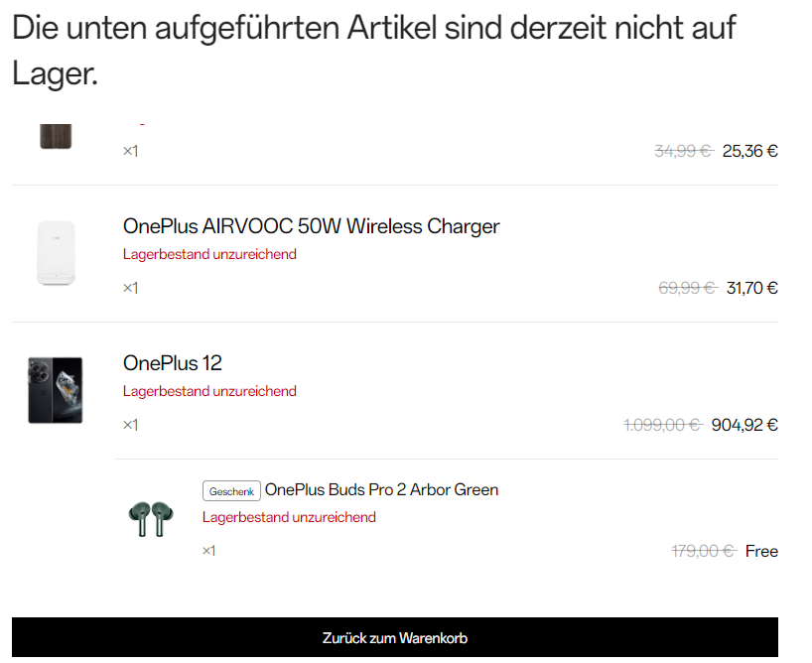Click the Free price label for Buds

pyautogui.click(x=761, y=551)
